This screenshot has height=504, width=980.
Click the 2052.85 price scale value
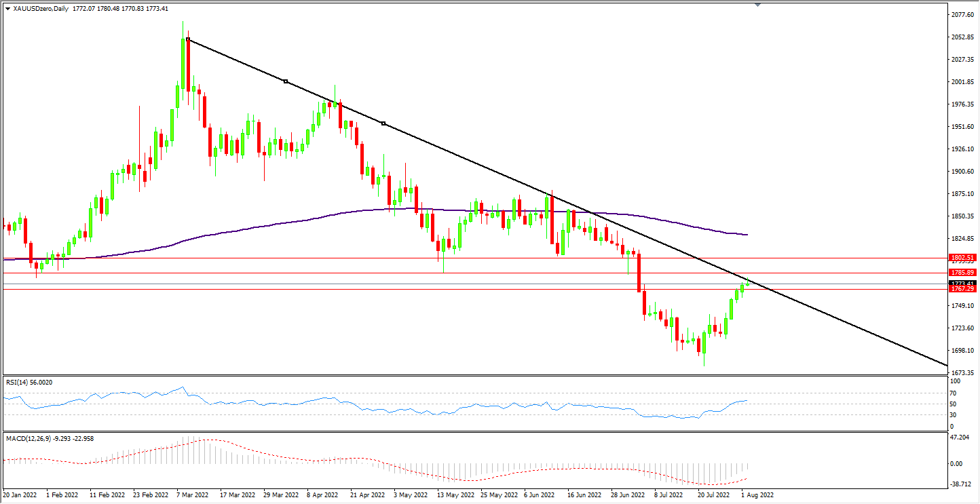pos(964,37)
